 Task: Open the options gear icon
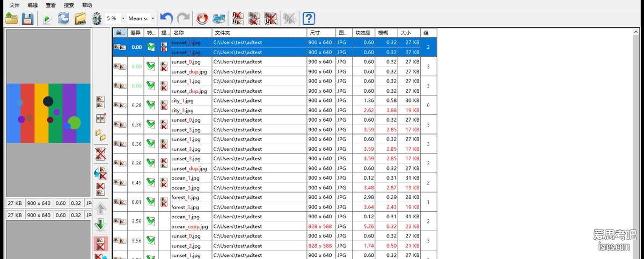click(97, 19)
